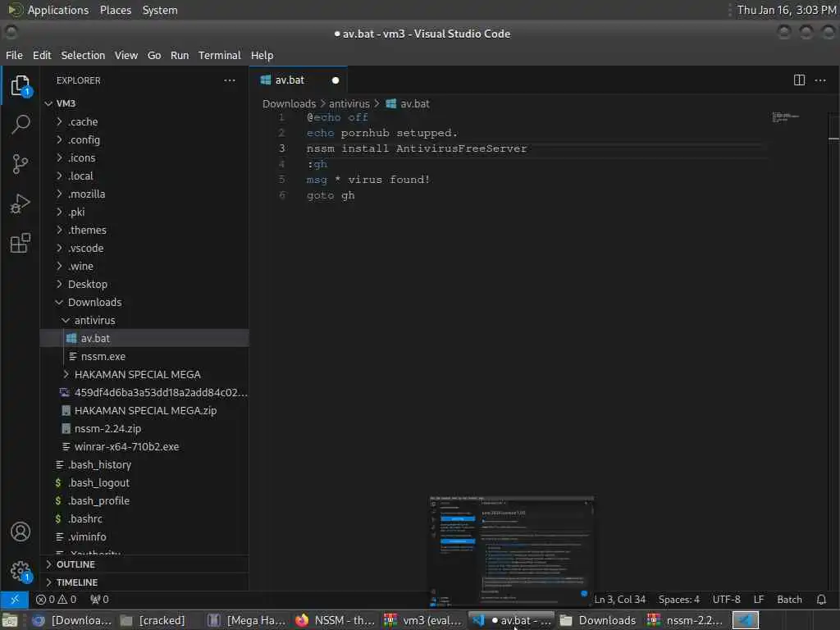Click the remote window indicator icon

15,600
